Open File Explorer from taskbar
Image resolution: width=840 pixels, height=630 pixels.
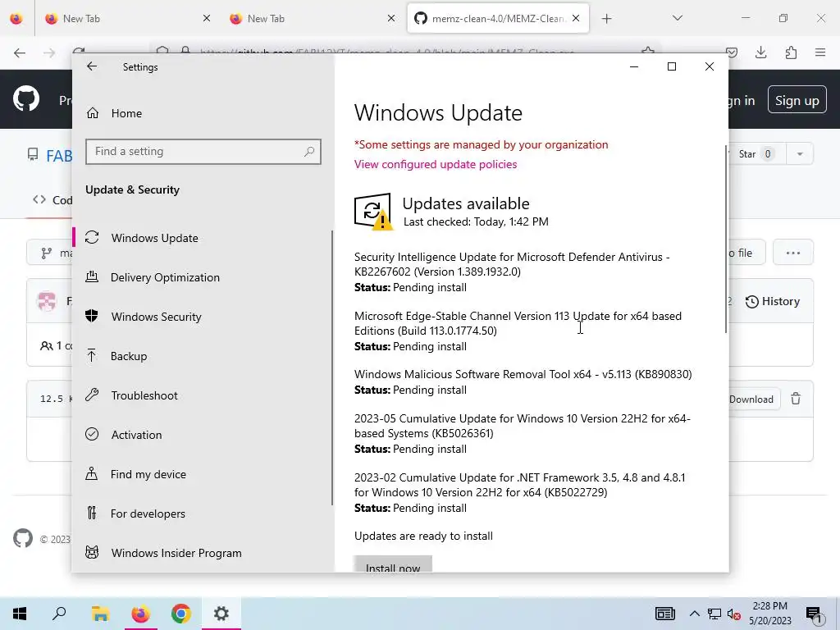[100, 614]
